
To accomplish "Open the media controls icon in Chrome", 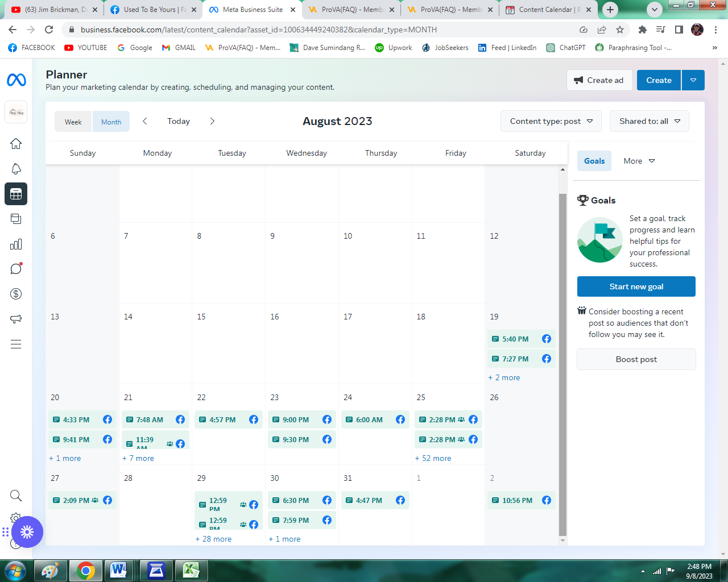I will point(660,30).
